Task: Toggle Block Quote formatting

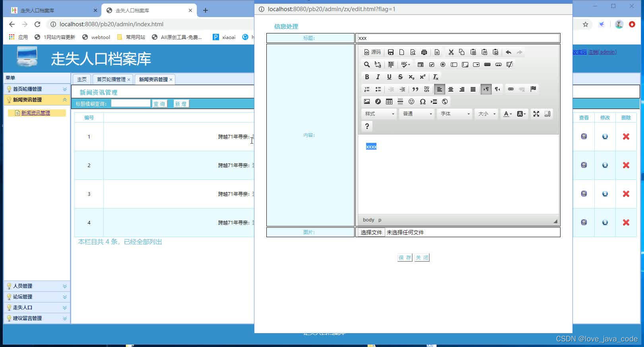Action: tap(415, 89)
